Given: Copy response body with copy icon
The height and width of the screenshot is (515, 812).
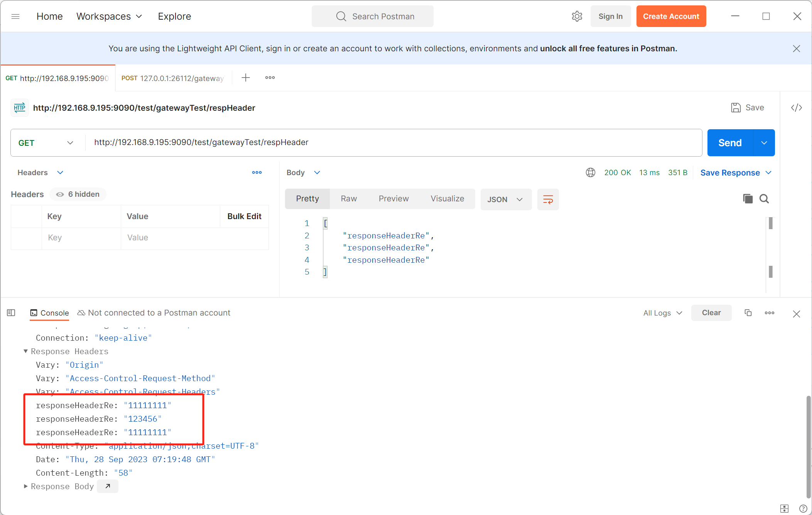Looking at the screenshot, I should 748,199.
